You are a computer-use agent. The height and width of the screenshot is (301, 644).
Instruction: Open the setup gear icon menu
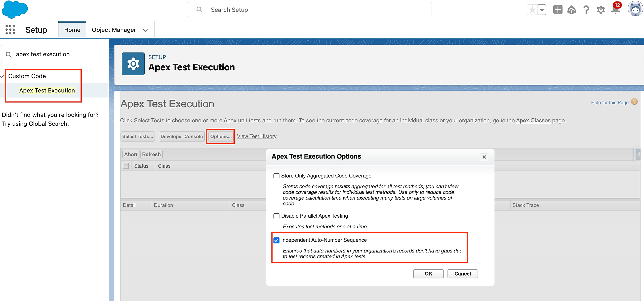tap(601, 10)
